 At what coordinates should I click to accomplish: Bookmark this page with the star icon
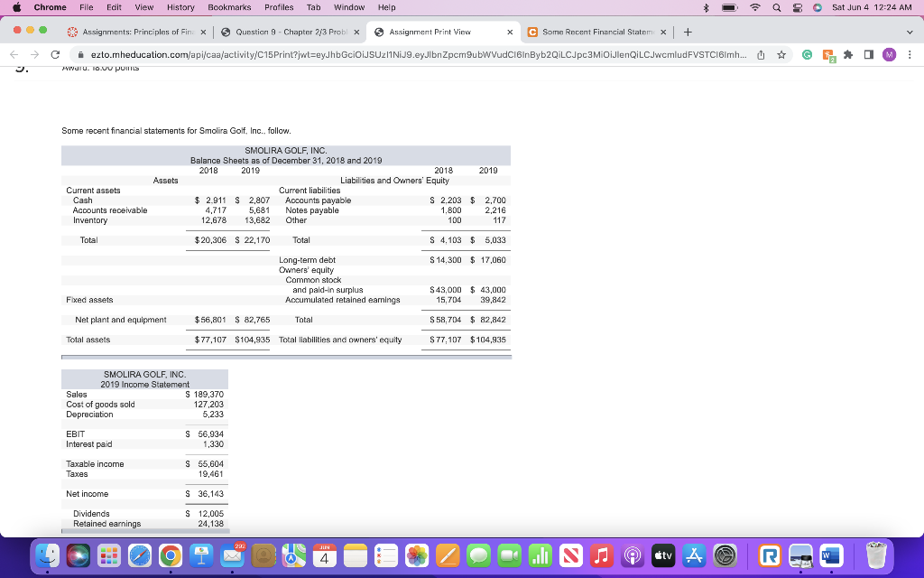point(781,55)
